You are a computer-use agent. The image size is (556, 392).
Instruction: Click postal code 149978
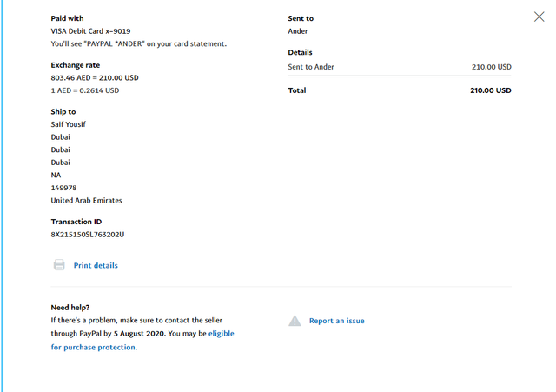[x=63, y=188]
